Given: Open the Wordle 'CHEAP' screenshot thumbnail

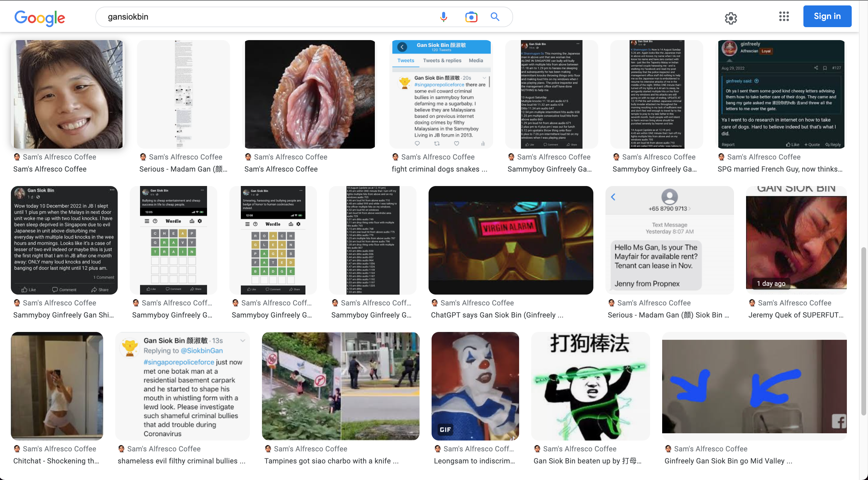Looking at the screenshot, I should [173, 240].
